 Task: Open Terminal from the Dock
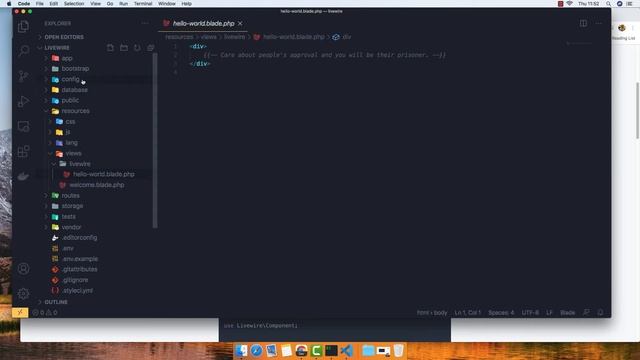331,350
